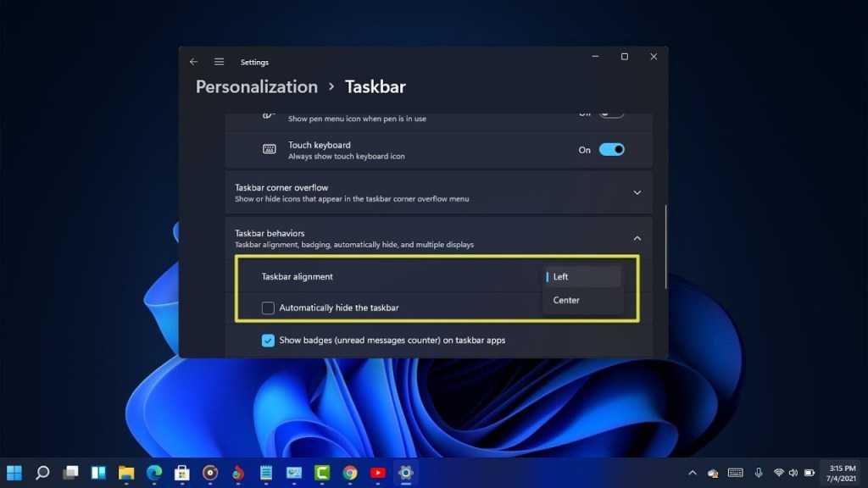Select Left in taskbar alignment dropdown
Image resolution: width=868 pixels, height=488 pixels.
tap(583, 277)
